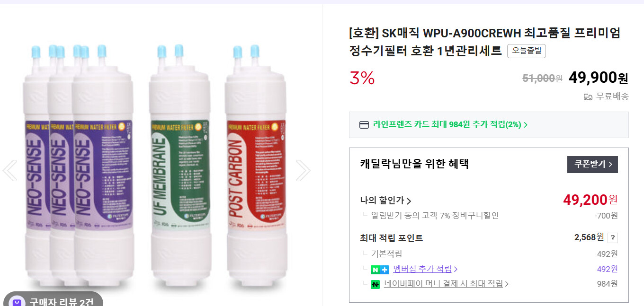Open 라인프렌즈 카드 추가 적립 offer
The image size is (644, 306).
(450, 125)
